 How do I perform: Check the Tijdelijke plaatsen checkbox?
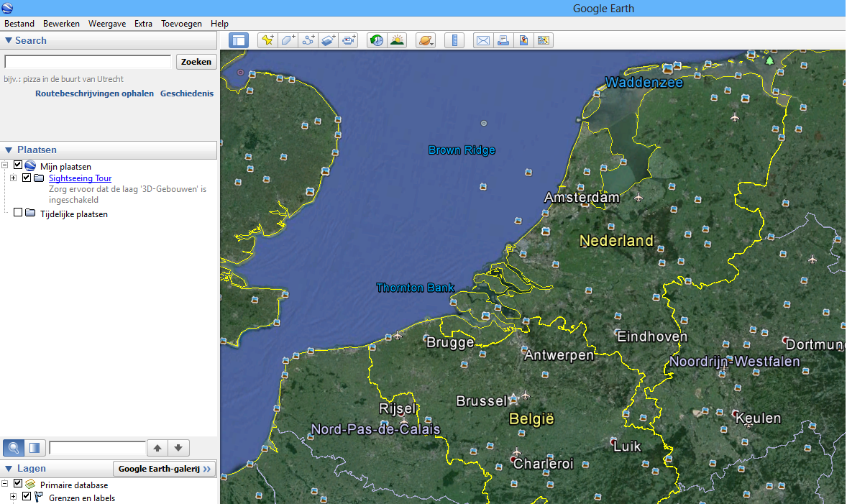click(18, 212)
